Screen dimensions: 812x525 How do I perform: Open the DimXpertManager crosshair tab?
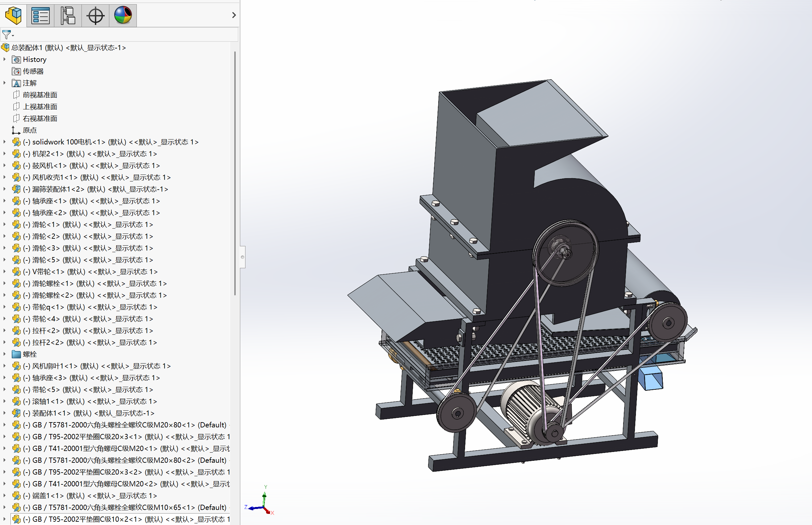pyautogui.click(x=95, y=15)
